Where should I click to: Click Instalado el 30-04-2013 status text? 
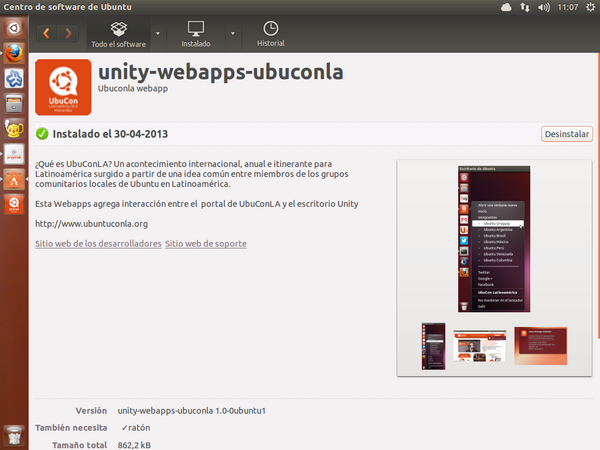[x=110, y=134]
